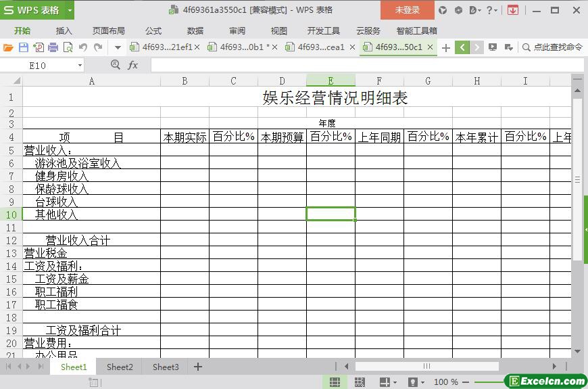Viewport: 588px width, 389px height.
Task: Select column B header
Action: (x=185, y=81)
